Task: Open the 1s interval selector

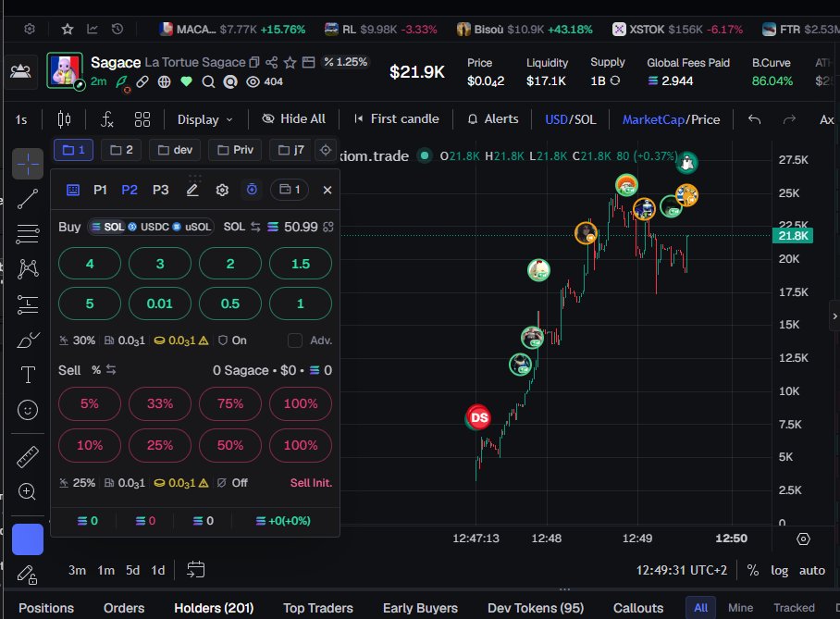Action: tap(21, 119)
